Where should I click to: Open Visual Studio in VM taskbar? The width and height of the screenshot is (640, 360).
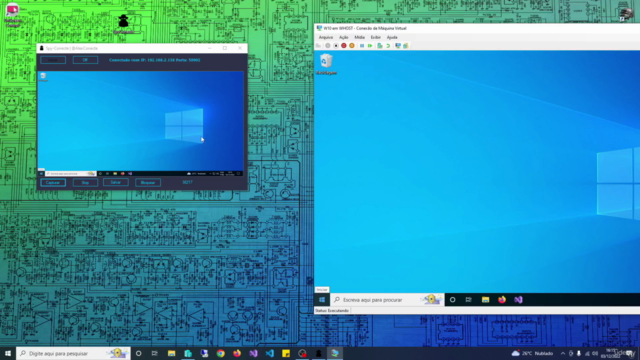click(518, 300)
